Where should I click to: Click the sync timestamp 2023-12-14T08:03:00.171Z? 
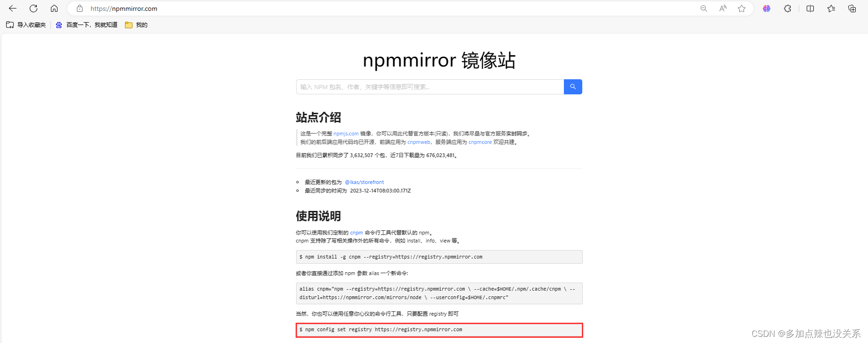380,191
